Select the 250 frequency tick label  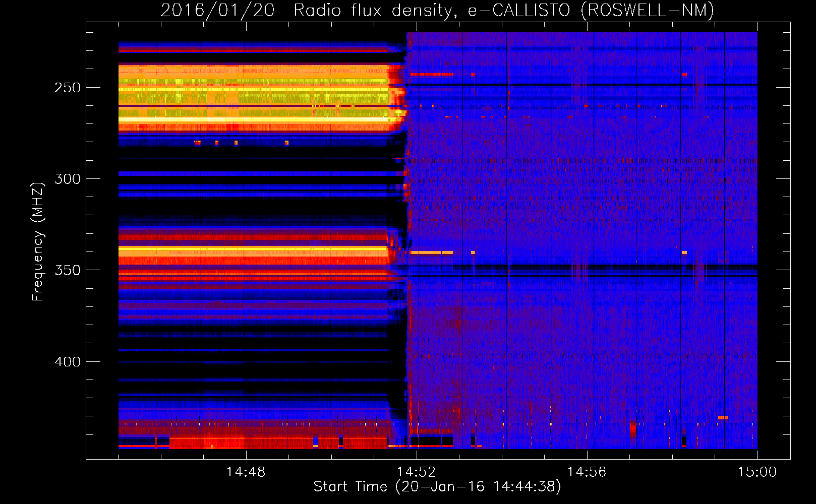click(x=68, y=88)
